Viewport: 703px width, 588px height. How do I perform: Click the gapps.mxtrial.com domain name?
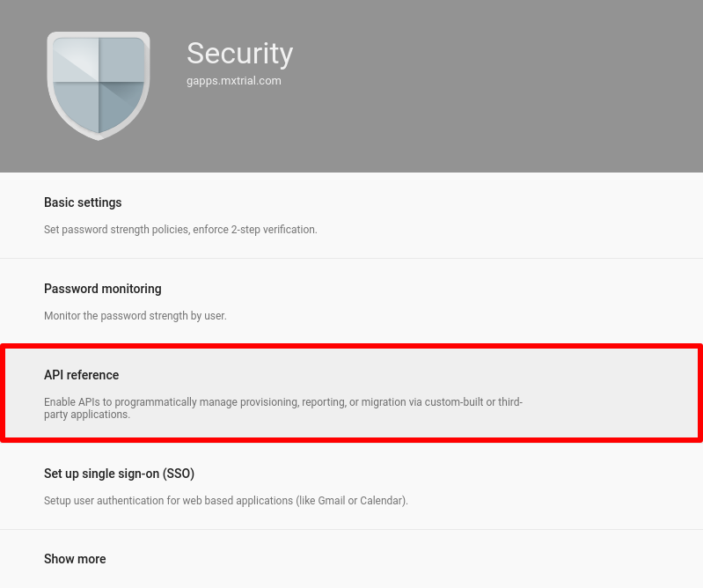click(233, 81)
